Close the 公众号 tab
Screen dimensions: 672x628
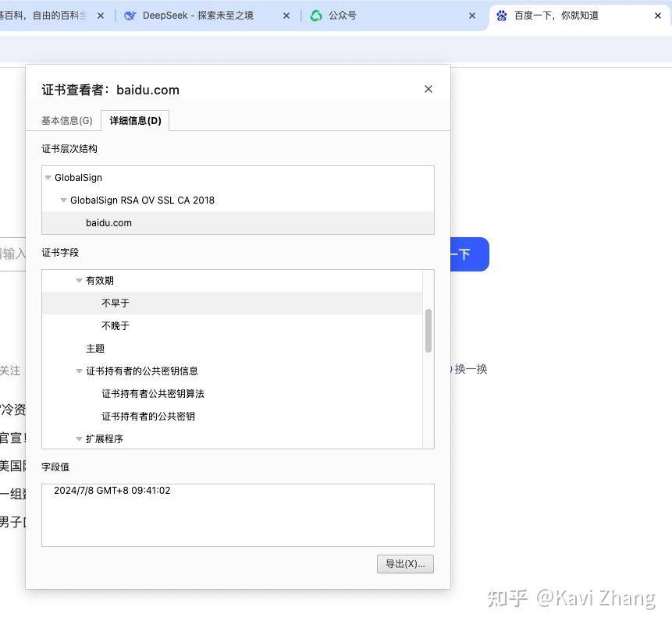(x=472, y=16)
